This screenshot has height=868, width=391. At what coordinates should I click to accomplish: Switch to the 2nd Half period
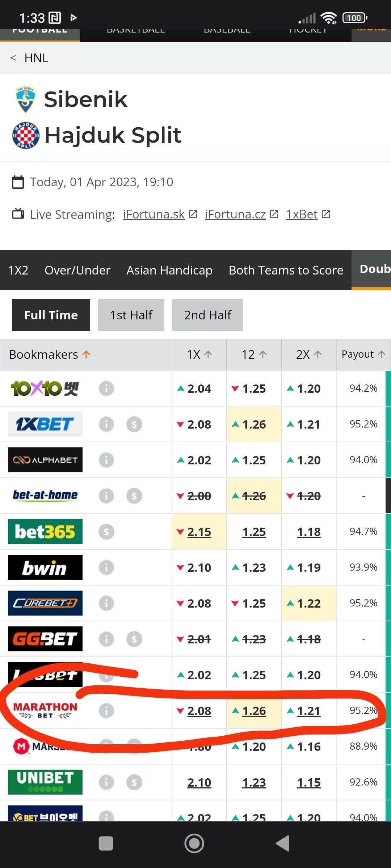tap(208, 315)
